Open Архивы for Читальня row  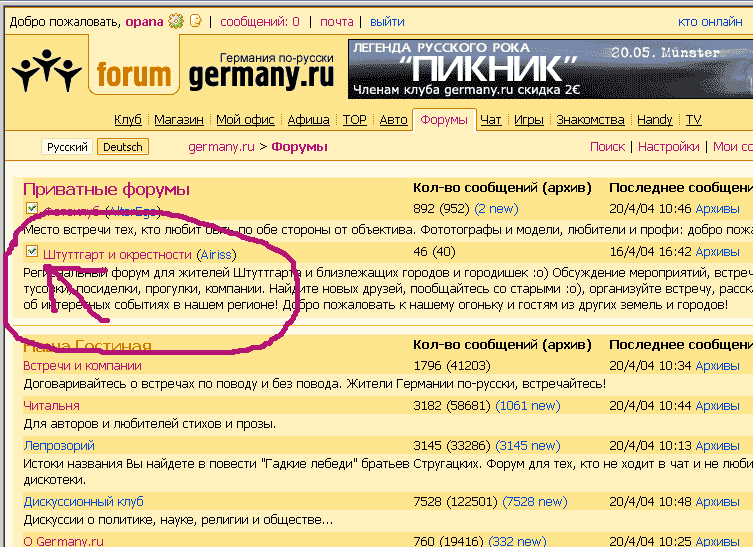(x=717, y=406)
